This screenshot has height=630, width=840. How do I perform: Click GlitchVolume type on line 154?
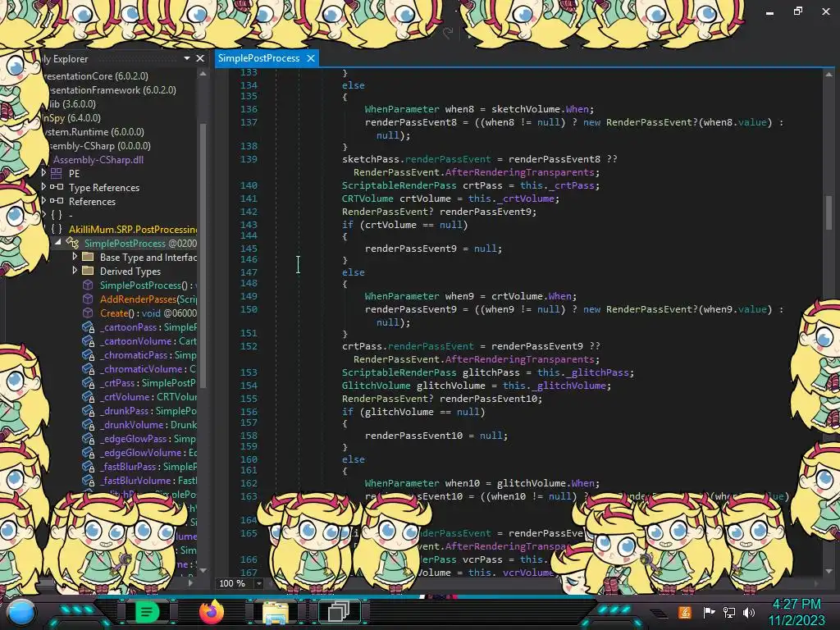click(x=376, y=386)
